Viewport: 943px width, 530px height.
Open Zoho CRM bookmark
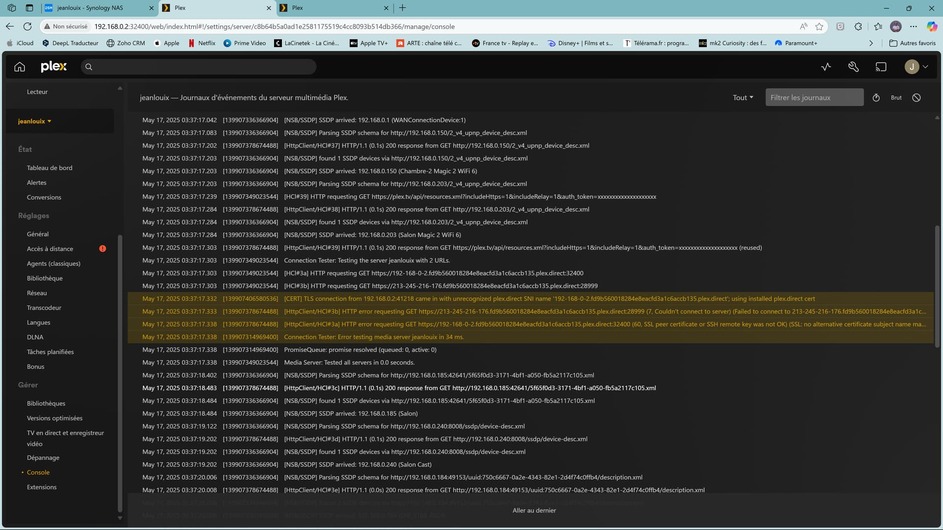(x=125, y=43)
